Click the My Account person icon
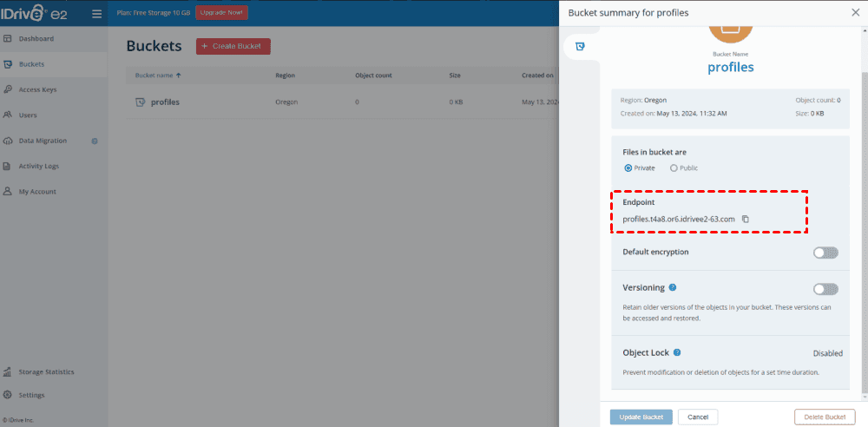 tap(8, 192)
